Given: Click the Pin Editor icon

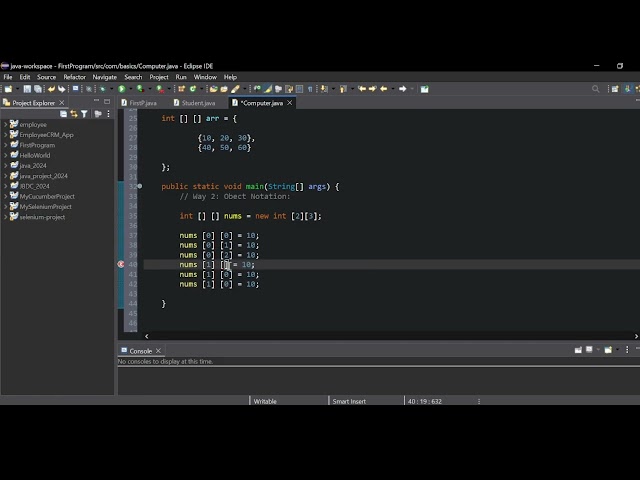Looking at the screenshot, I should (424, 89).
